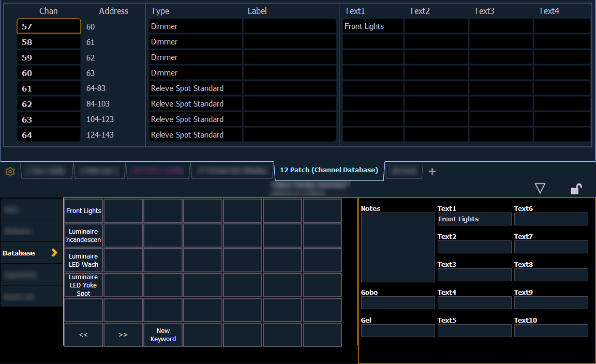Click the Dimmer type cell for channel 57
Screen dimensions: 596x364
click(196, 26)
